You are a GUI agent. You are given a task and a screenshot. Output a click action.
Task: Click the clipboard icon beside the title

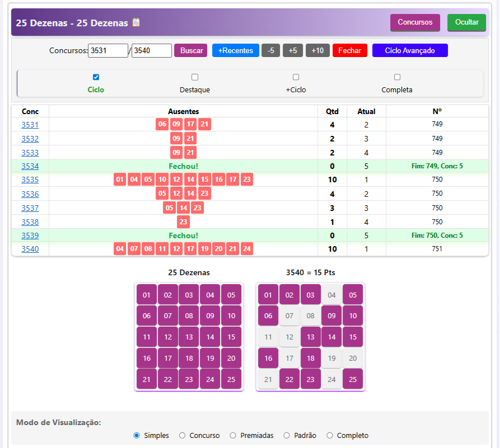pyautogui.click(x=136, y=23)
